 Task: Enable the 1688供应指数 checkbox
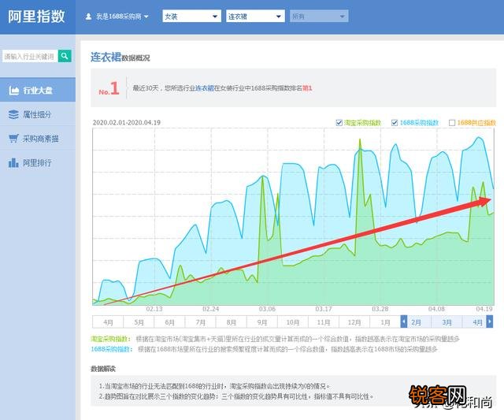(x=452, y=122)
